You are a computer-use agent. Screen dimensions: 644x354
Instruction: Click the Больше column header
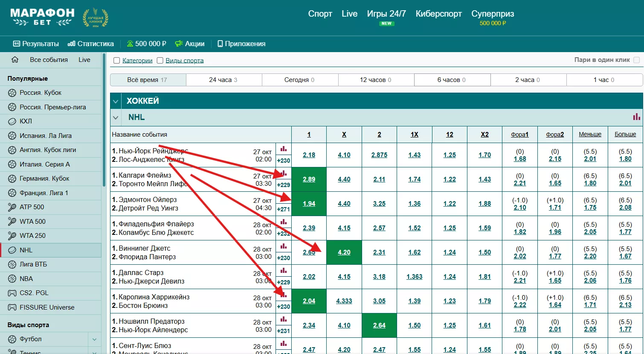[625, 134]
